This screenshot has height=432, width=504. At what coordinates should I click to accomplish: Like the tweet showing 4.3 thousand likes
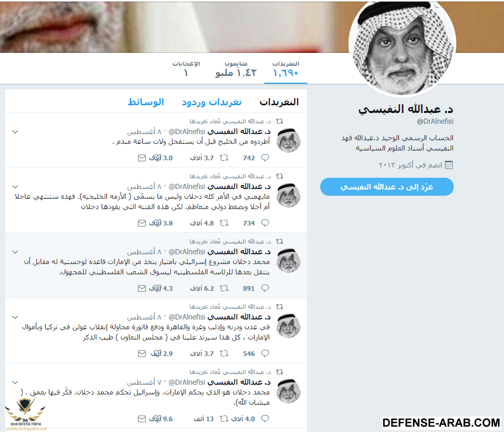pyautogui.click(x=155, y=288)
